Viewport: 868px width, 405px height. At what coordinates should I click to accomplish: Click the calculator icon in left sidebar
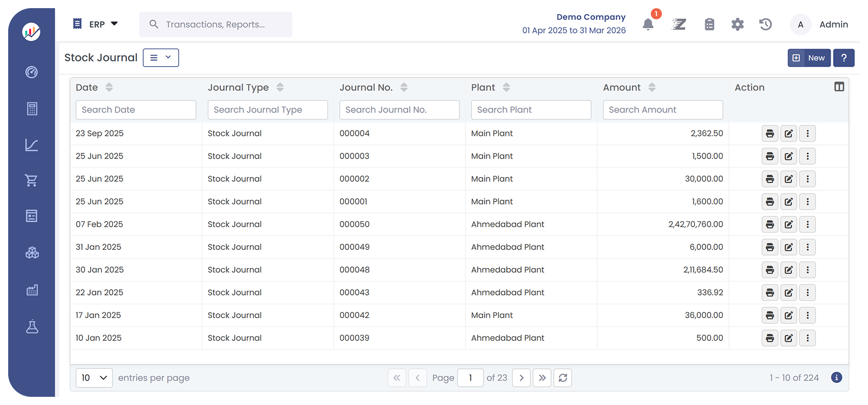point(32,109)
